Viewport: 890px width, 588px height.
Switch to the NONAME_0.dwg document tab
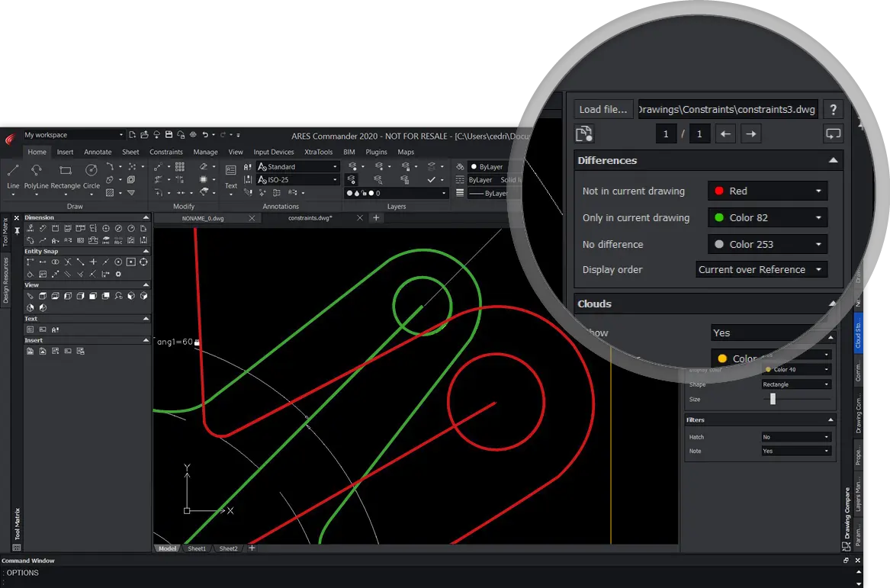tap(204, 218)
